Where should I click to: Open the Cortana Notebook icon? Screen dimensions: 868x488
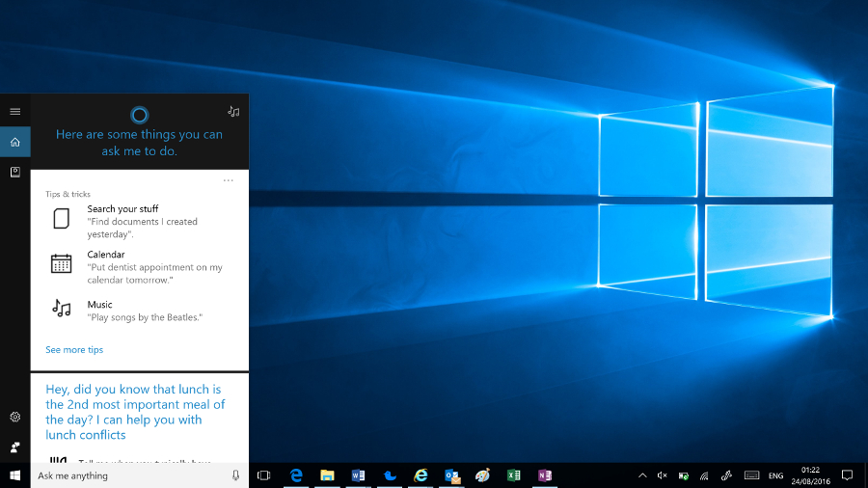[x=14, y=172]
